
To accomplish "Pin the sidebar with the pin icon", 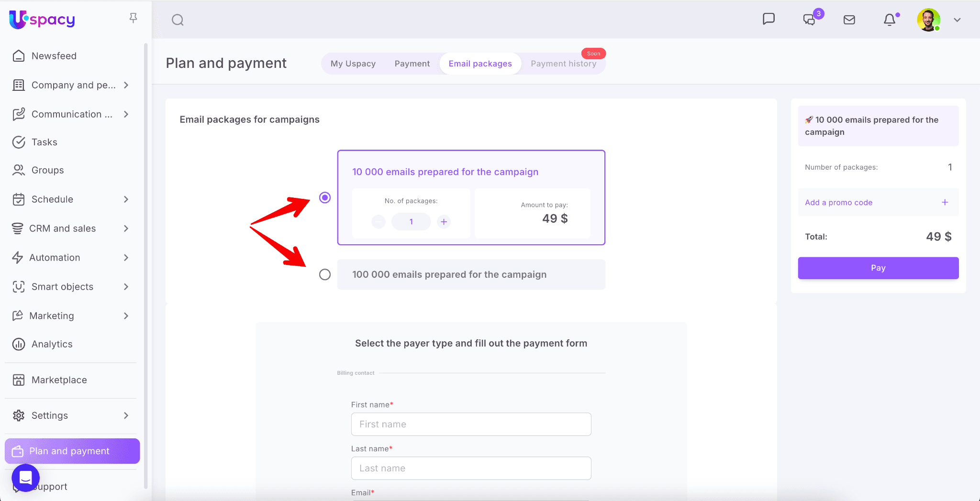I will tap(133, 18).
